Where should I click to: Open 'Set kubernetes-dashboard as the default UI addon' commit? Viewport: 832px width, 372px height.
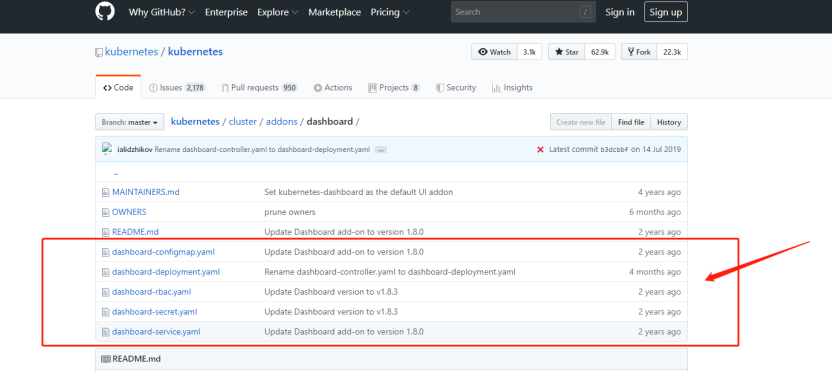pyautogui.click(x=359, y=192)
